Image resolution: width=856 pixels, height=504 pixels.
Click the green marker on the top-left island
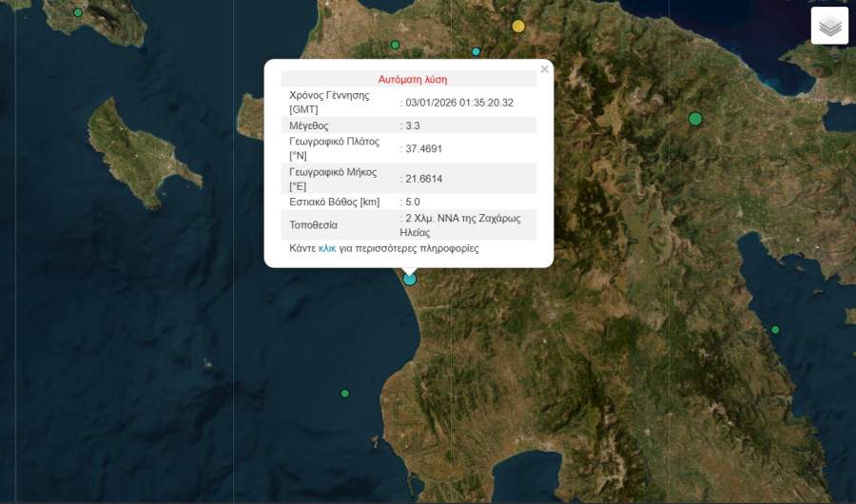(78, 12)
